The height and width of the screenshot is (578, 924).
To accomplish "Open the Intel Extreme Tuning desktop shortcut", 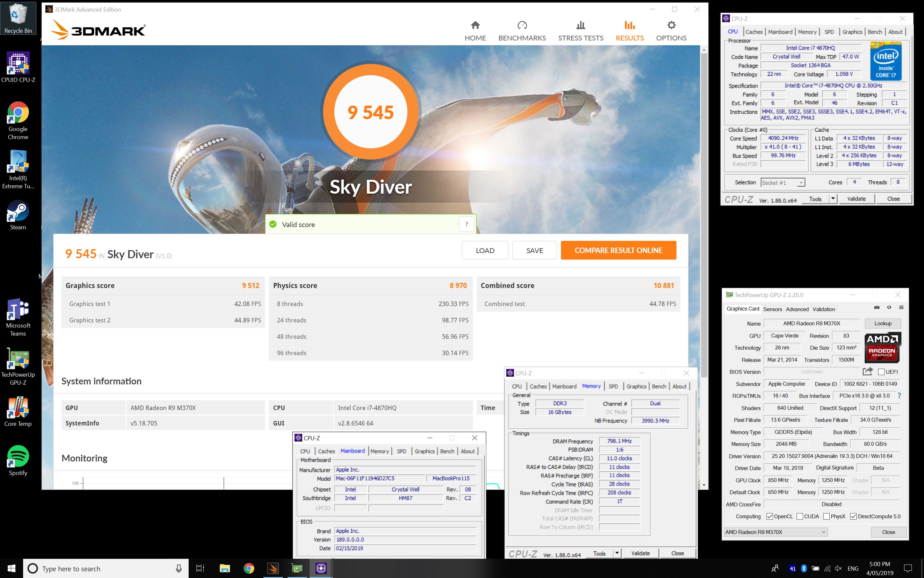I will [18, 170].
